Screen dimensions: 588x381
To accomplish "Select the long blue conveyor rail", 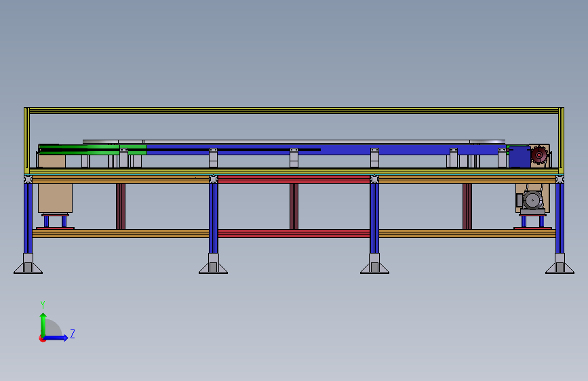I will click(326, 150).
